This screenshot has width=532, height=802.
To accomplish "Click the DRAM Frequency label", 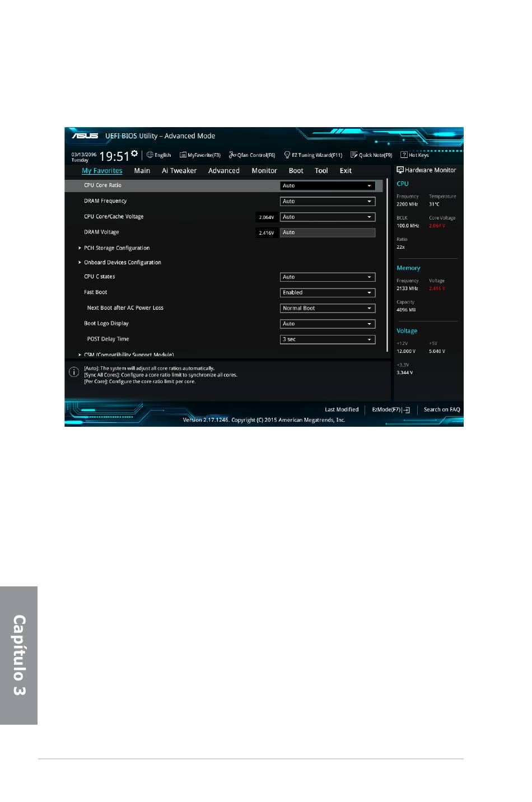I will [x=105, y=201].
